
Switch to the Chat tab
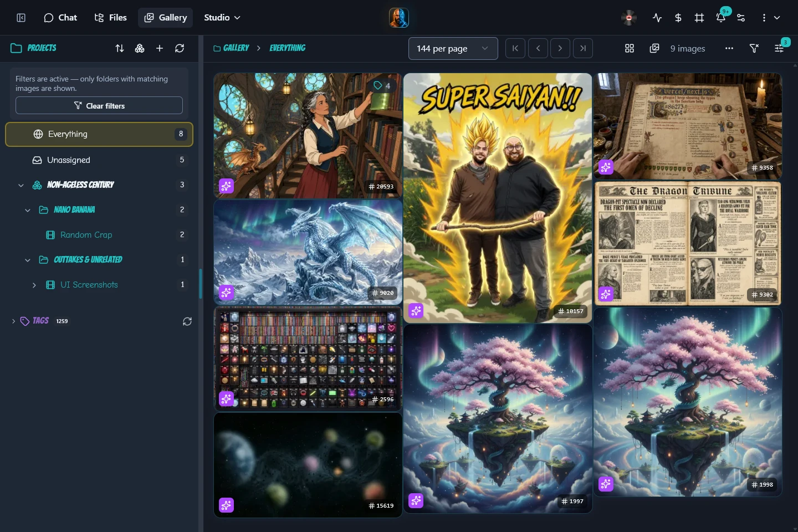[x=60, y=18]
